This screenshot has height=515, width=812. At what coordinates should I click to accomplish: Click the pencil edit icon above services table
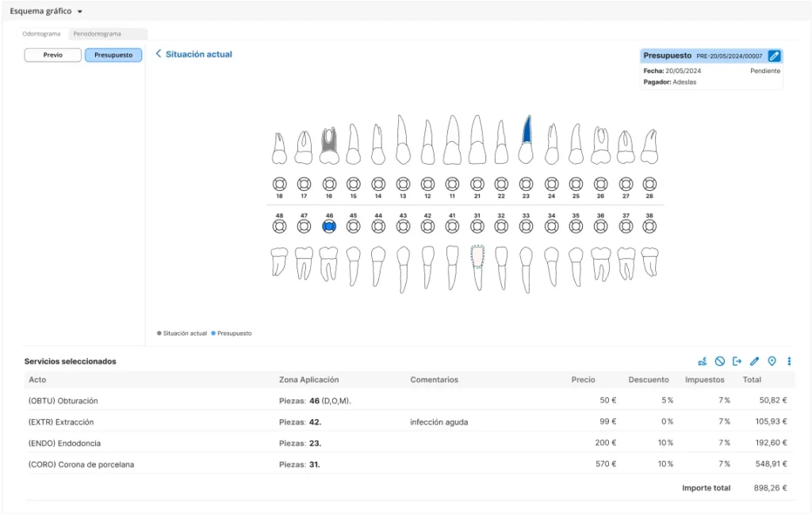(754, 361)
